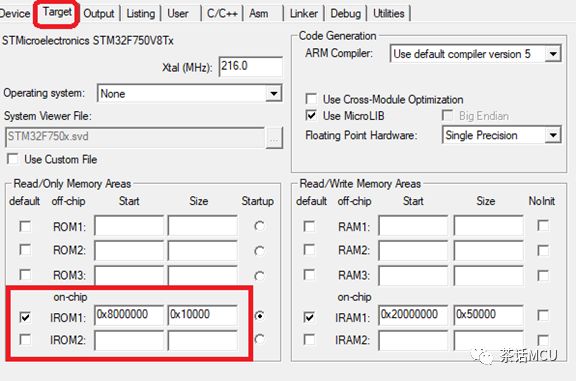
Task: Click the RAM2 Start field
Action: [413, 251]
